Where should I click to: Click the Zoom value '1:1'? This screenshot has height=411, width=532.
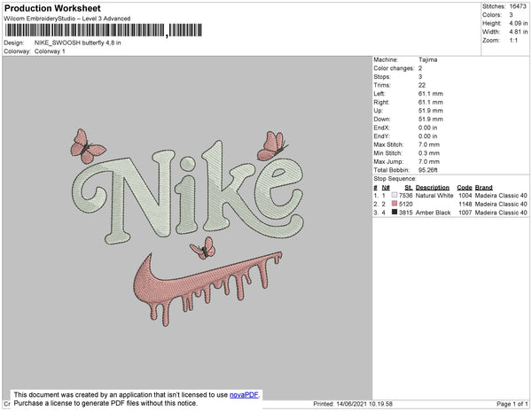click(513, 41)
